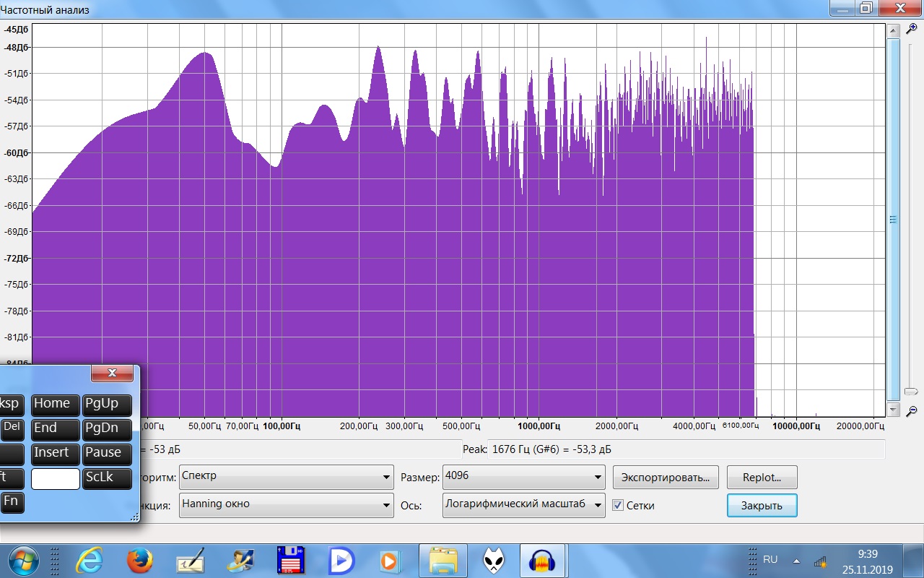Click the blank white key on the on-screen keyboard
Viewport: 924px width, 578px height.
55,478
